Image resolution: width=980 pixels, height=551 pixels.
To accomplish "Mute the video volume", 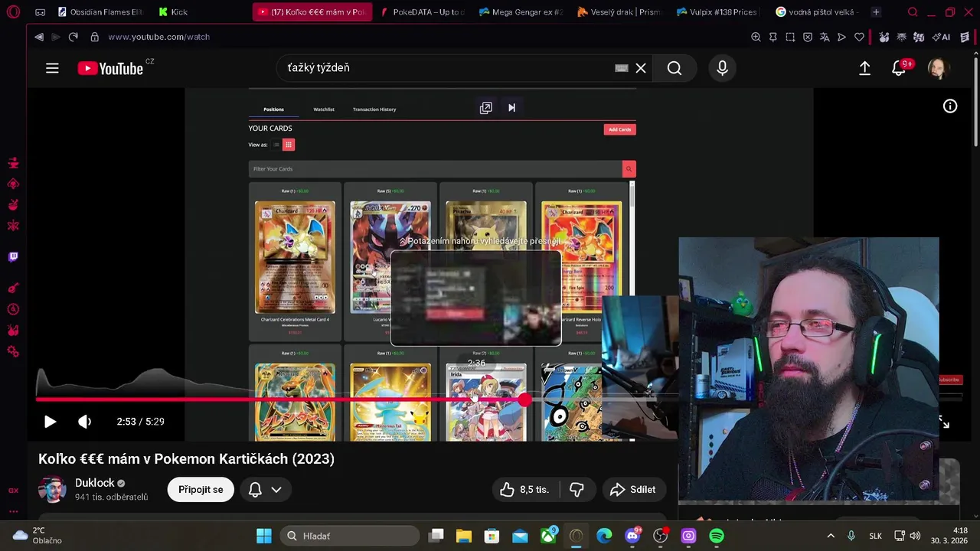I will point(85,422).
